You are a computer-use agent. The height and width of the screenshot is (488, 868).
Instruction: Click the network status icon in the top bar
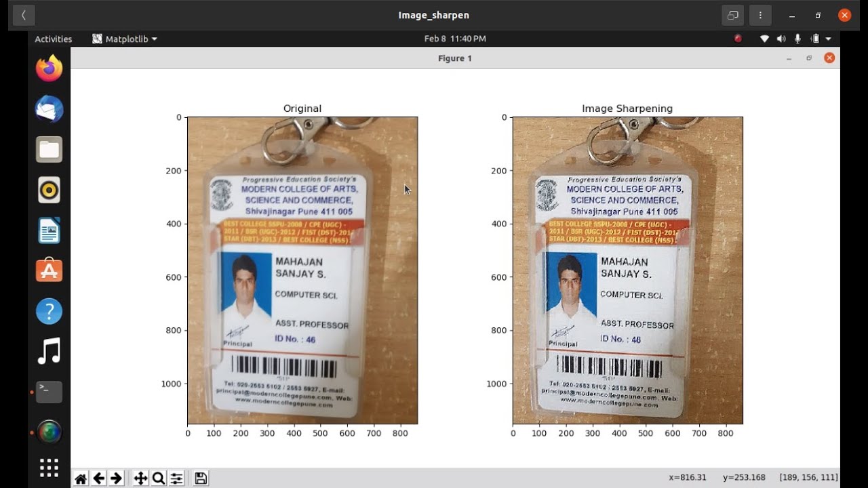click(x=764, y=39)
